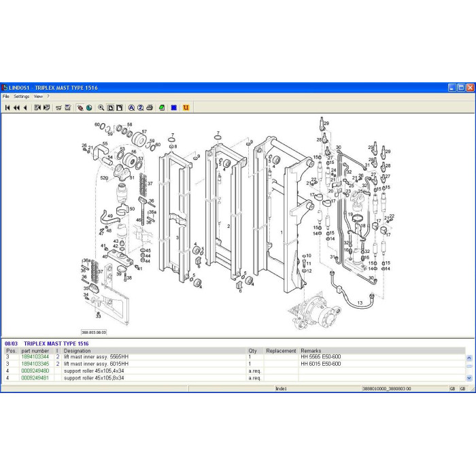
Task: Click the orange U icon
Action: 186,107
